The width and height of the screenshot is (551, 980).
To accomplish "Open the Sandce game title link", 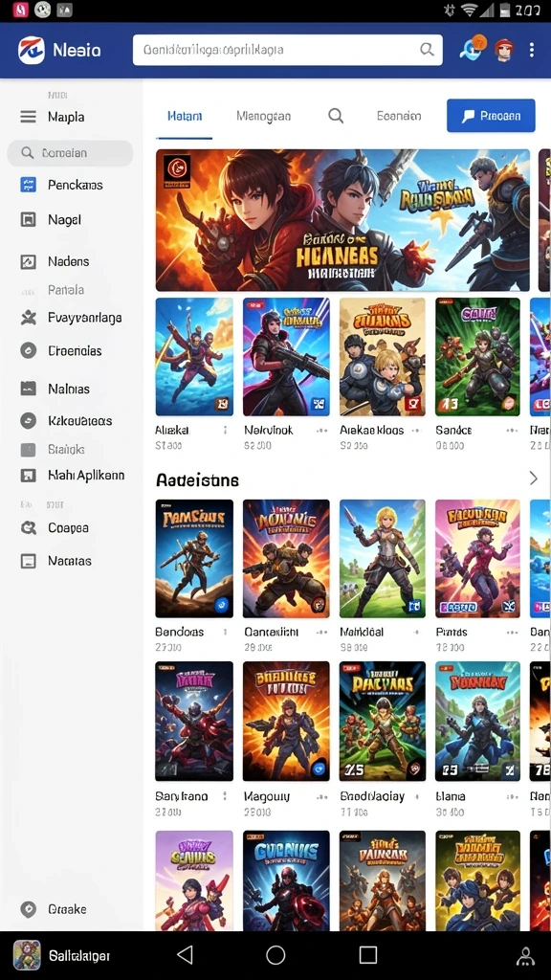I will coord(453,430).
